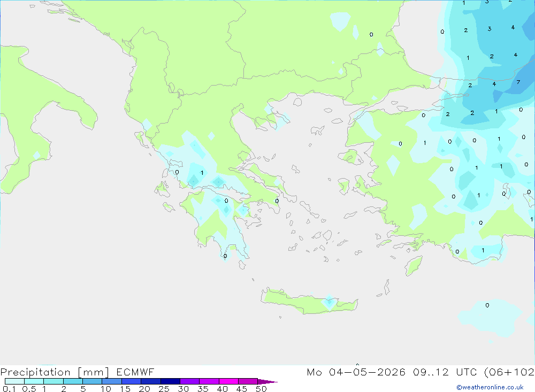Image resolution: width=535 pixels, height=392 pixels.
Task: Click the date 'Mo 04-05-2026'
Action: [356, 372]
